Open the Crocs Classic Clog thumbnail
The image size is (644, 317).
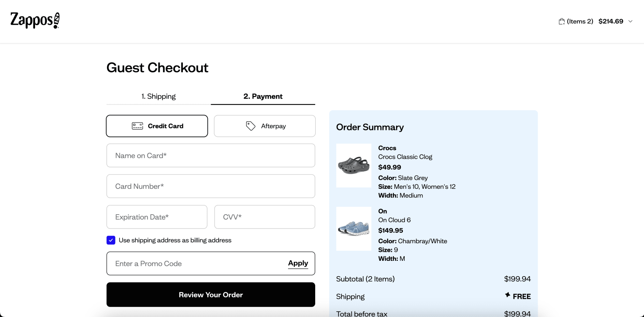click(x=354, y=165)
